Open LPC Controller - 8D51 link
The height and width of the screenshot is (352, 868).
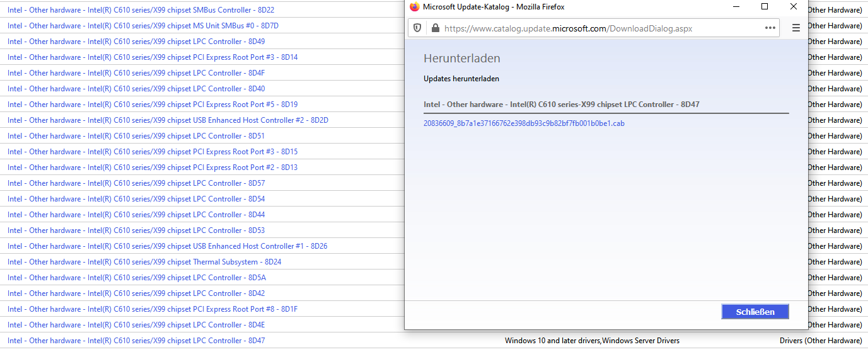136,136
